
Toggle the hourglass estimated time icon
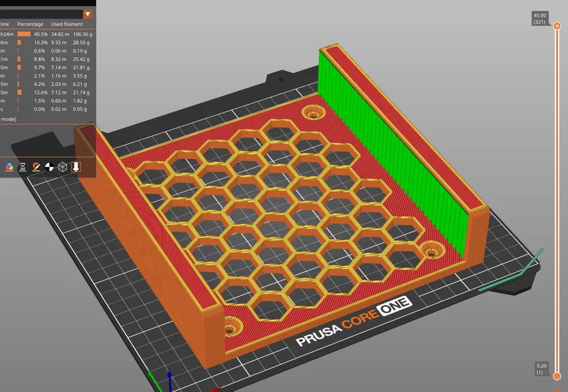(x=23, y=167)
